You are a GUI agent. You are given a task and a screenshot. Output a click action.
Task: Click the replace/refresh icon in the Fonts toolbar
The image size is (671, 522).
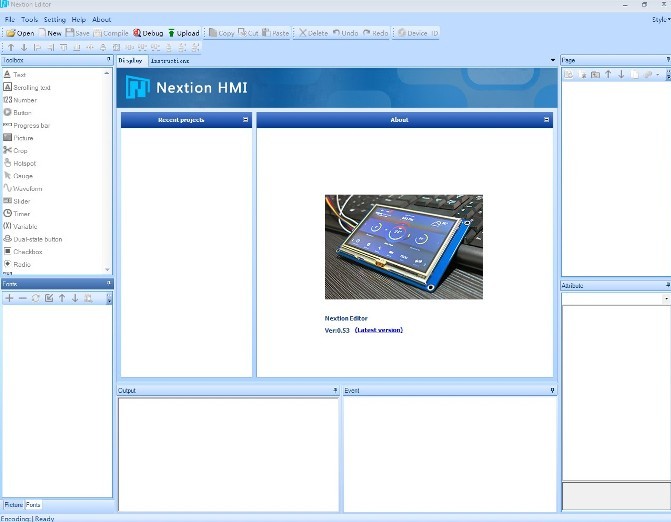click(36, 298)
